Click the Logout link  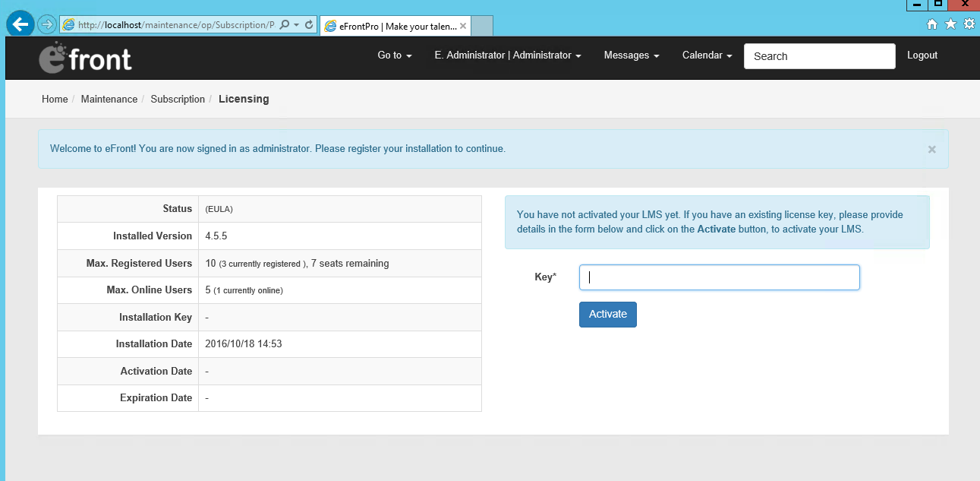922,55
